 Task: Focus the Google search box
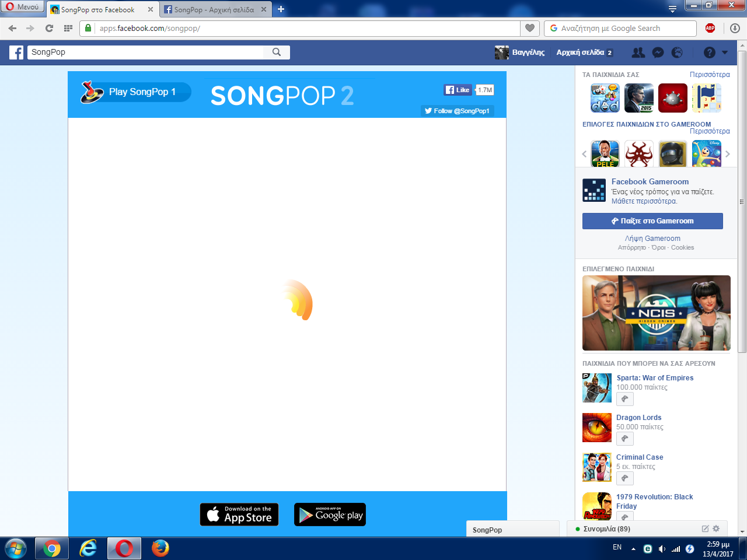(620, 28)
